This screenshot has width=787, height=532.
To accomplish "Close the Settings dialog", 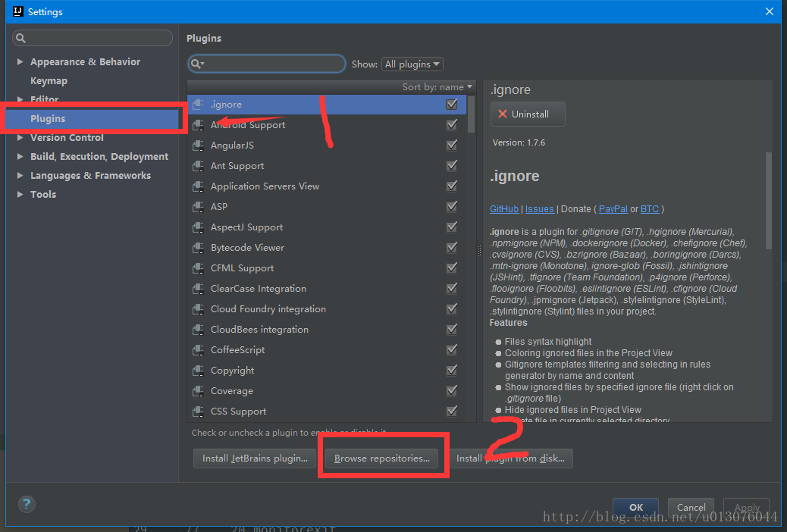I will click(x=769, y=11).
